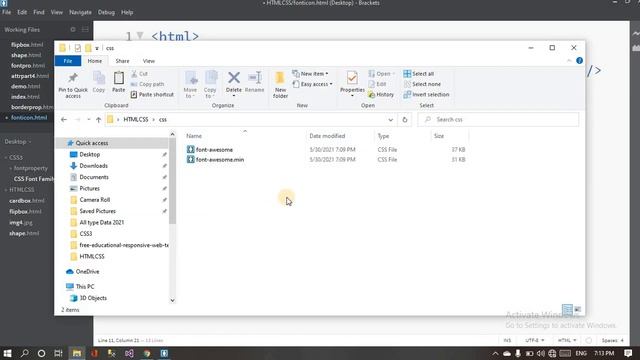640x360 pixels.
Task: Go back with the Explorer back arrow
Action: click(64, 120)
